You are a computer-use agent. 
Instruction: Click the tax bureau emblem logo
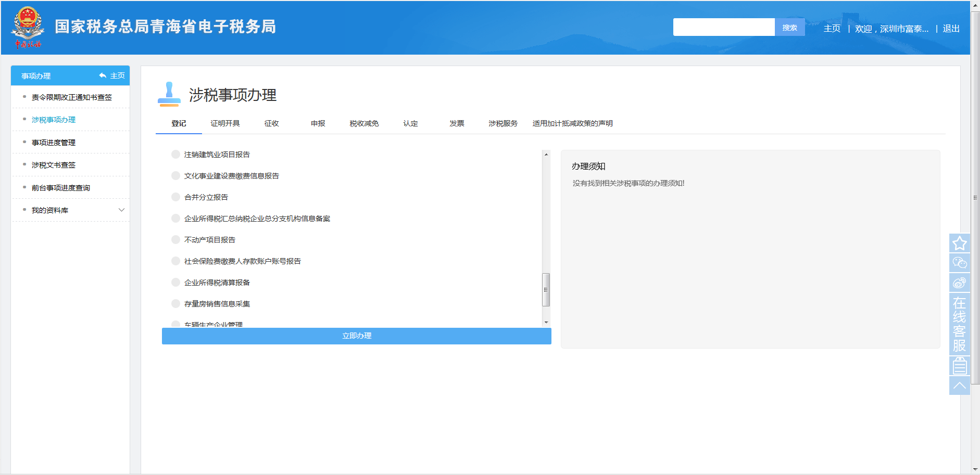[x=27, y=27]
